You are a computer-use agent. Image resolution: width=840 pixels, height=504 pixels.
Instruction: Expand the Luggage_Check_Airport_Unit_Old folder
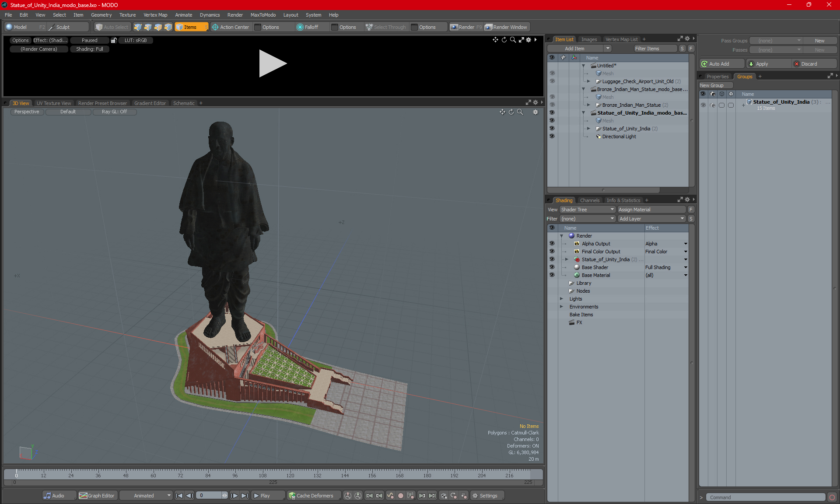point(589,81)
